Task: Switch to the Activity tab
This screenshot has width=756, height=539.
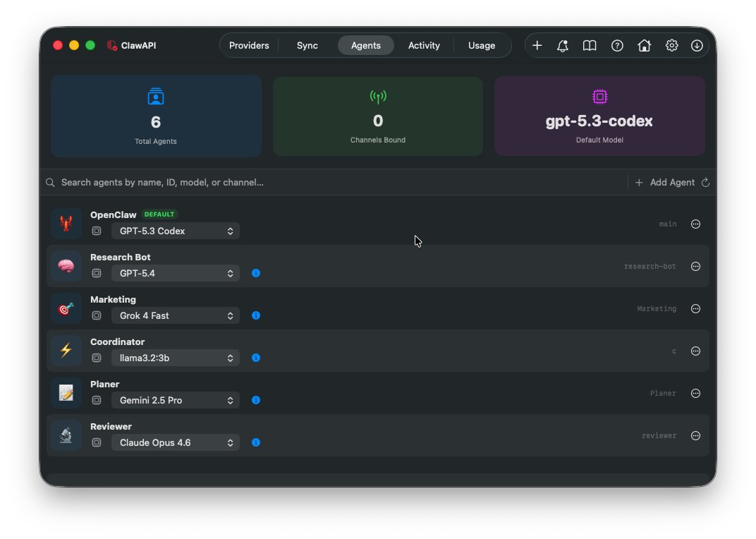Action: pyautogui.click(x=424, y=45)
